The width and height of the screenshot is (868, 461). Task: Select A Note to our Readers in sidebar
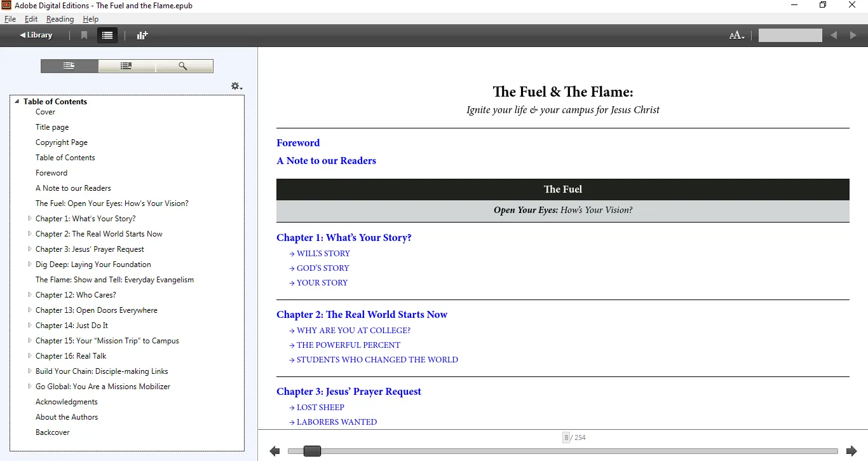pos(73,188)
